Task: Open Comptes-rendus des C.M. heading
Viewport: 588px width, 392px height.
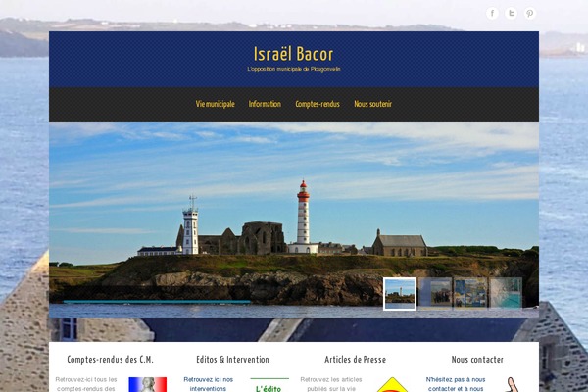Action: pyautogui.click(x=110, y=360)
